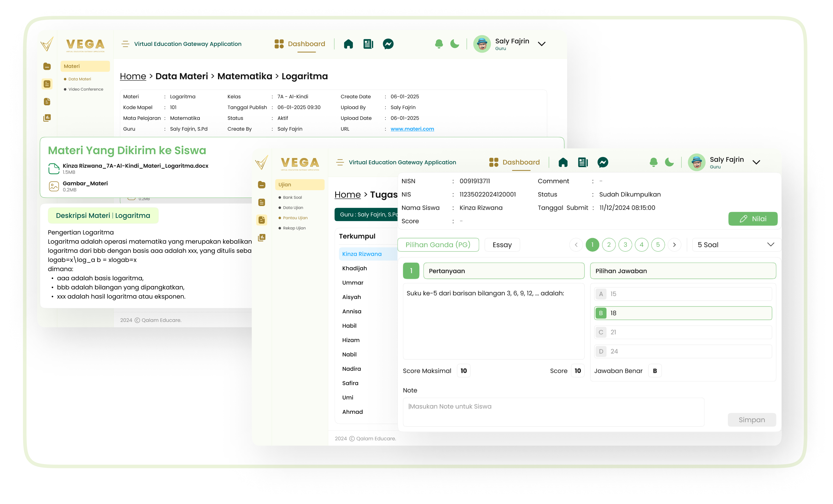This screenshot has height=504, width=833.
Task: Open the Kinza Rizwana docx file icon
Action: (x=54, y=168)
